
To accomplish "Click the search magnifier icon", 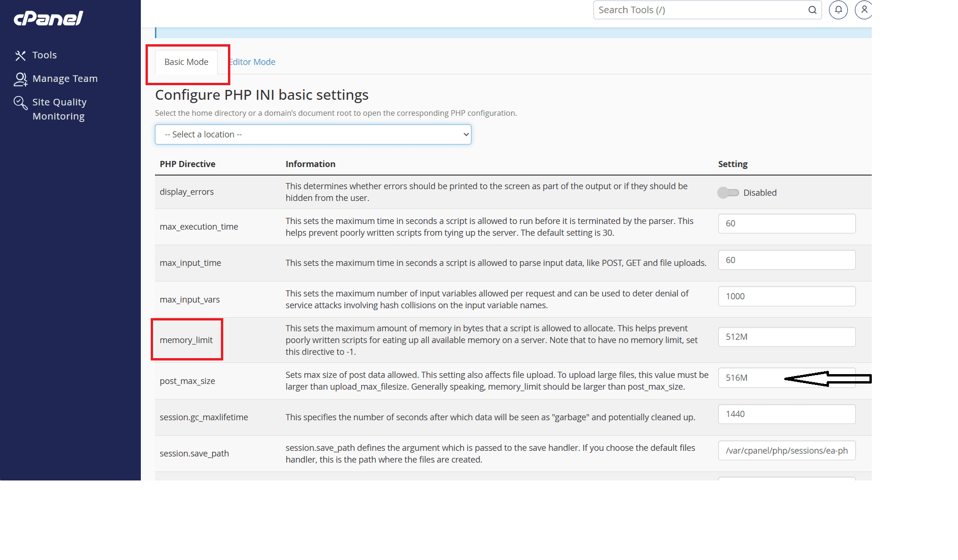I will pos(812,10).
